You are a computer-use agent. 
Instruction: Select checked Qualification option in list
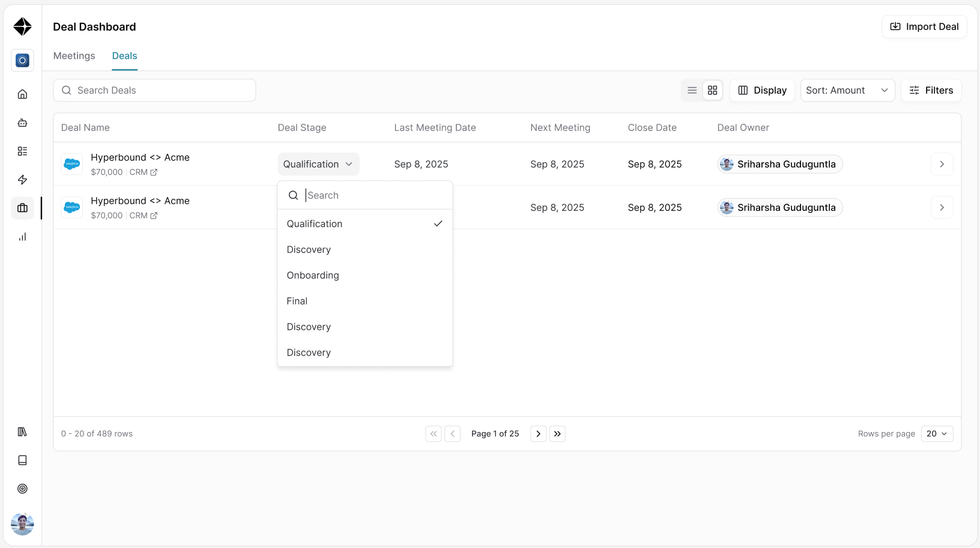pos(364,224)
